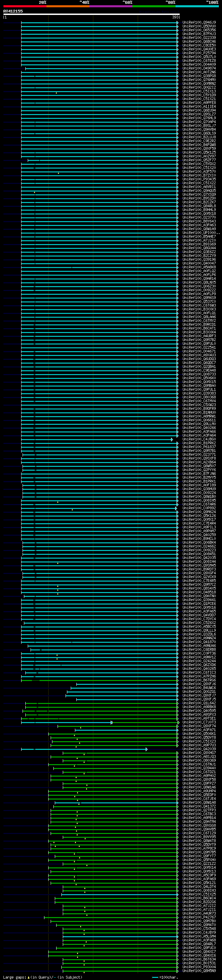
Task: Open hit UniRef100_Q6BCH6
Action: (x=199, y=41)
